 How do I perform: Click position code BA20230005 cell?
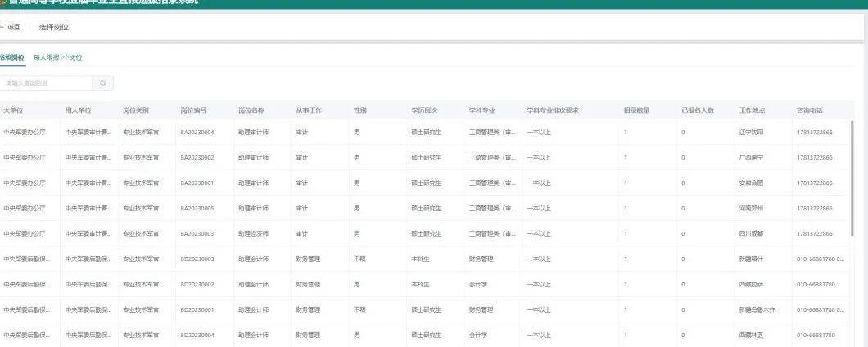pos(197,208)
